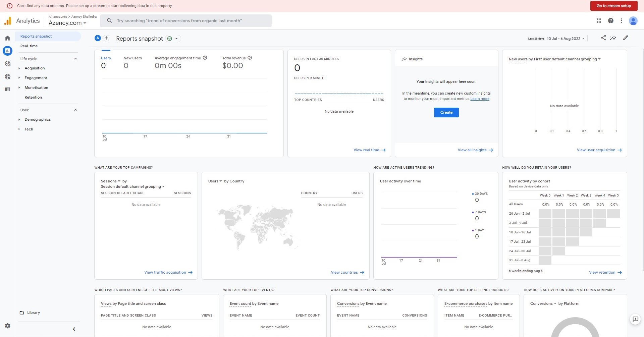Click the Customize report pencil icon

(x=626, y=38)
